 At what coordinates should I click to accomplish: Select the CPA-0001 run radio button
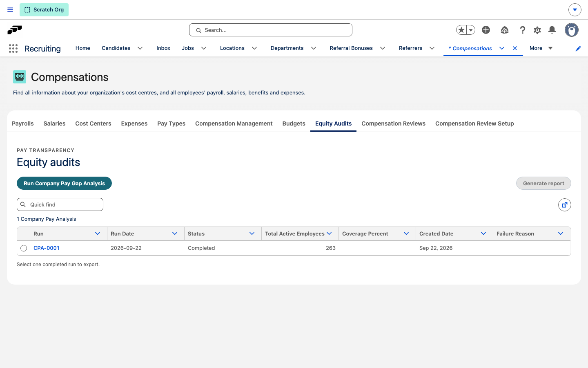24,248
